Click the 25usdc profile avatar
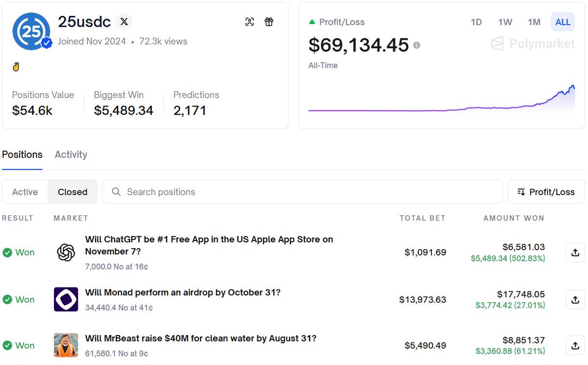This screenshot has width=588, height=365. coord(30,31)
